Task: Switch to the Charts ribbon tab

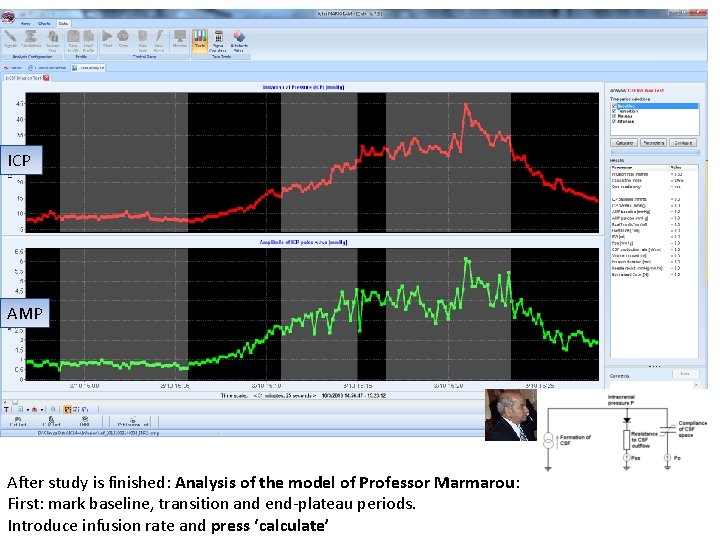Action: tap(44, 23)
